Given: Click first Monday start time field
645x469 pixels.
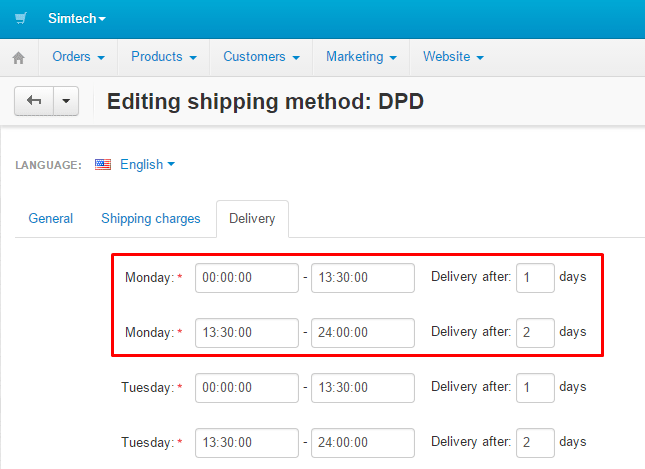Looking at the screenshot, I should click(x=247, y=278).
